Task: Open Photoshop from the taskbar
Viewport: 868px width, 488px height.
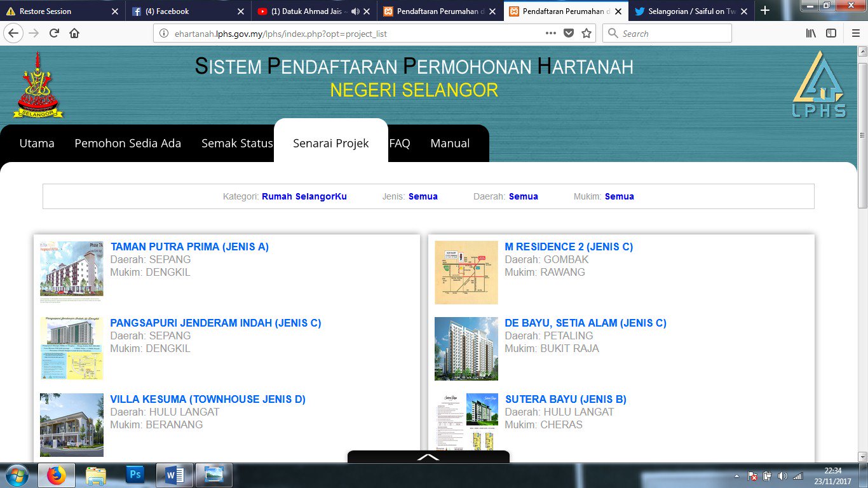Action: click(135, 475)
